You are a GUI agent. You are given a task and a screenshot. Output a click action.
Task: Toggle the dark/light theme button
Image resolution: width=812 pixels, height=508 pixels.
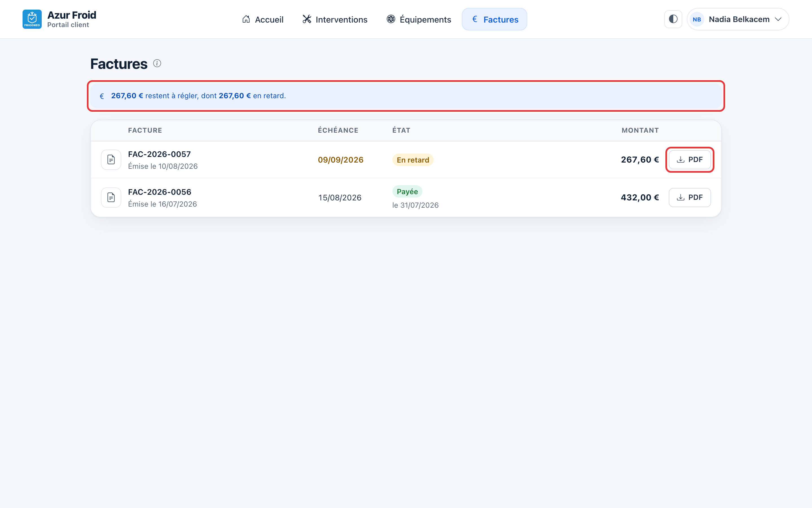(673, 19)
